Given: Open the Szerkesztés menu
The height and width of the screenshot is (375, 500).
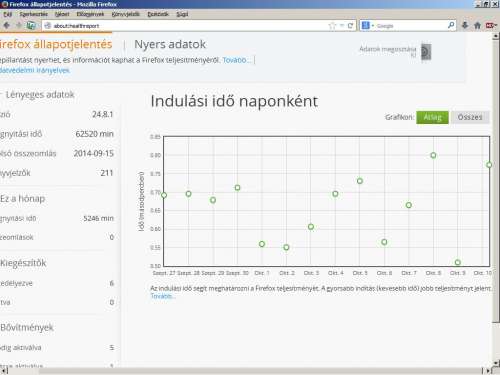Looking at the screenshot, I should (x=33, y=14).
